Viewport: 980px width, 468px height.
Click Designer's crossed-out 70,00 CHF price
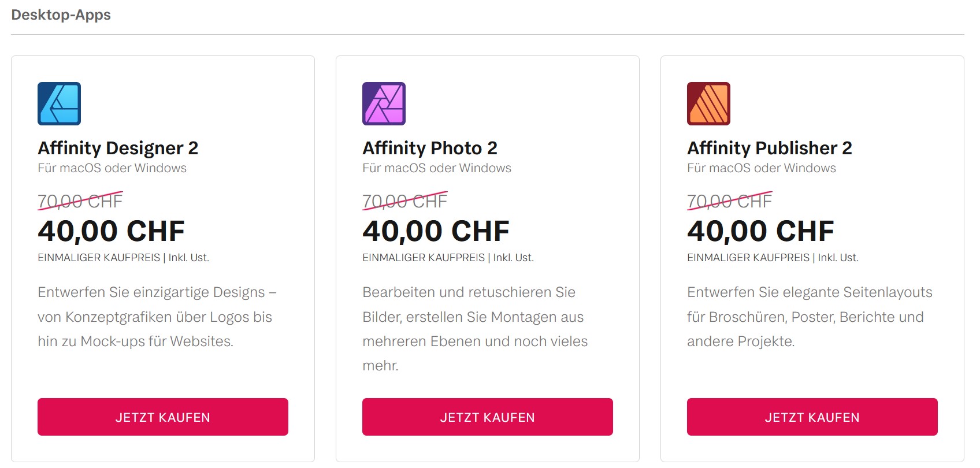click(80, 201)
